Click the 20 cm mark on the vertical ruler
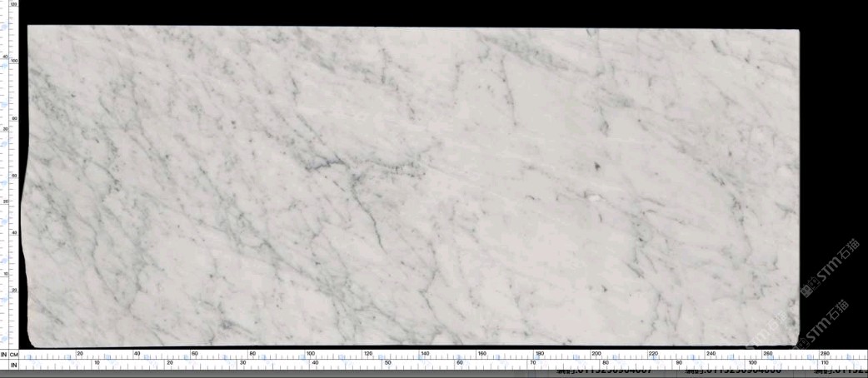This screenshot has height=378, width=868. [x=14, y=290]
